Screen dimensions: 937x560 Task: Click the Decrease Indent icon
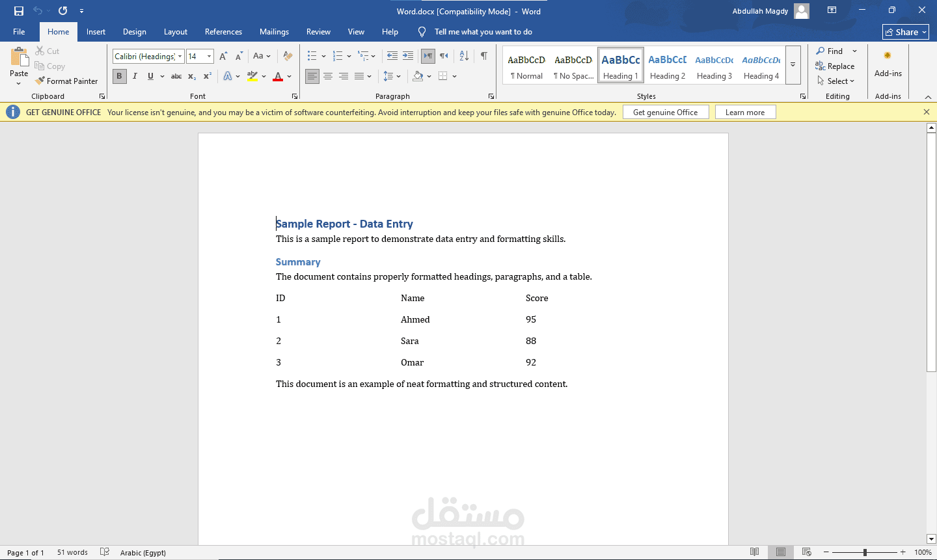tap(392, 57)
